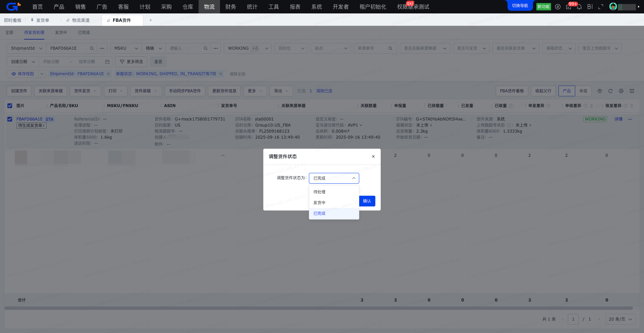
Task: Open the 调整货件状态为 dropdown showing 已完成
Action: click(334, 178)
